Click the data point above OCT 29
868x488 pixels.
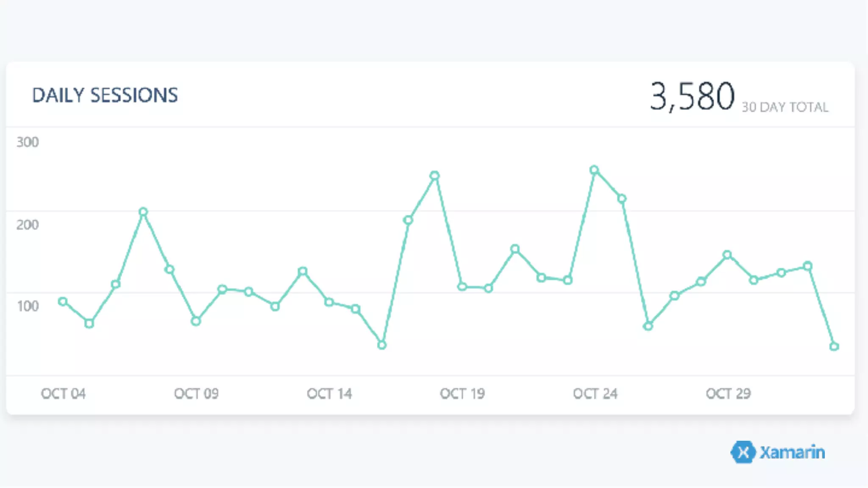pos(727,255)
